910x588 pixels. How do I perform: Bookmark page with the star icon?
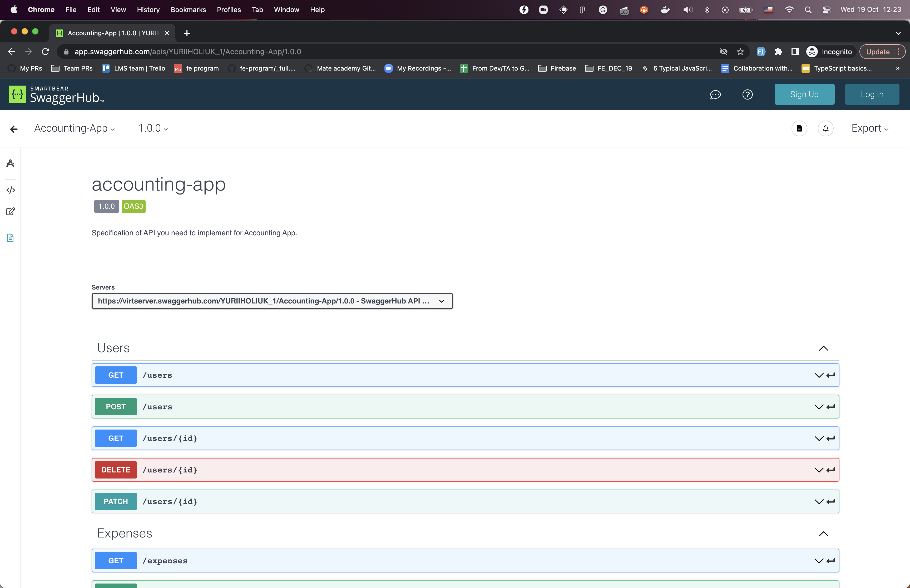(740, 52)
